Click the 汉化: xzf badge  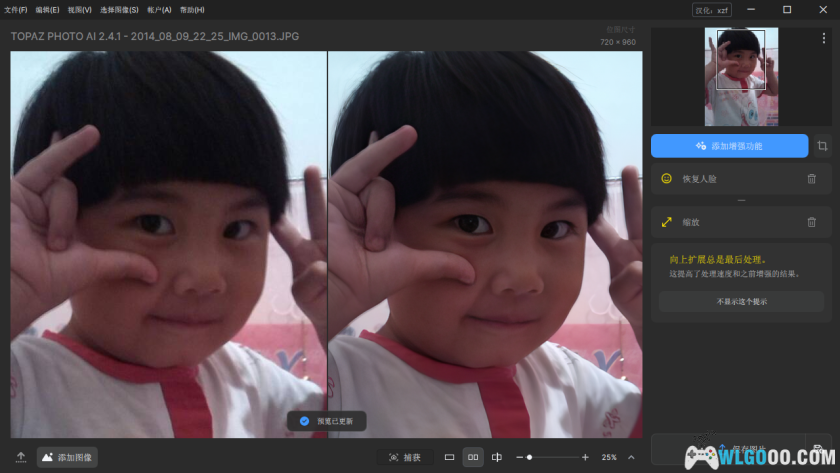click(711, 10)
